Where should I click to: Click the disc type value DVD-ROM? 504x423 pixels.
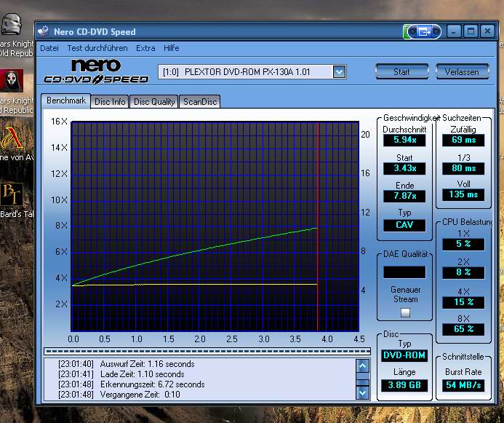click(404, 355)
